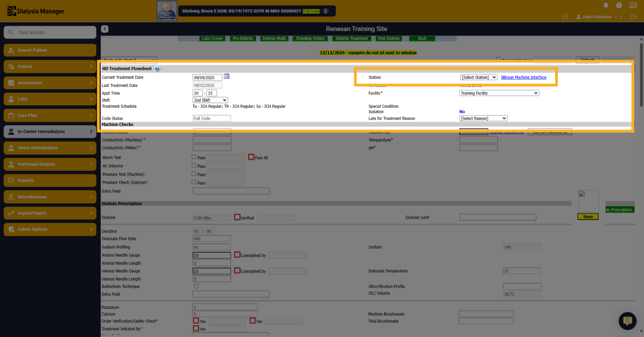Click the Full Code status badge

click(311, 11)
